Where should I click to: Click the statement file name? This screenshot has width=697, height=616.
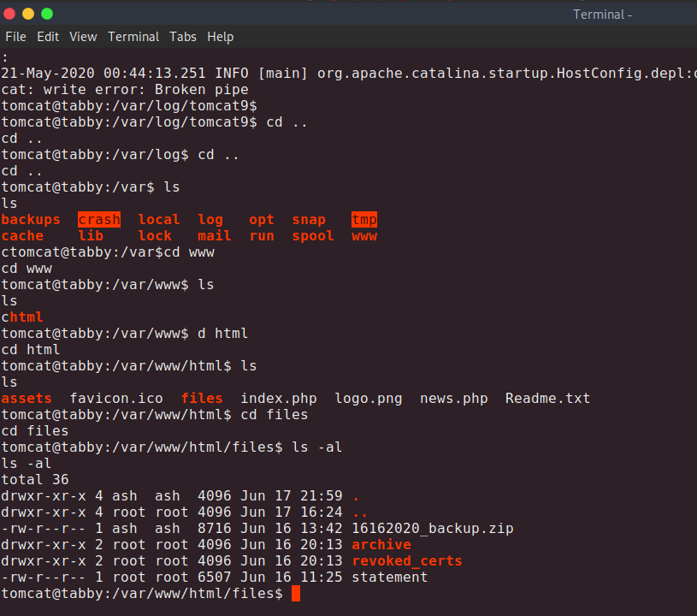click(390, 577)
